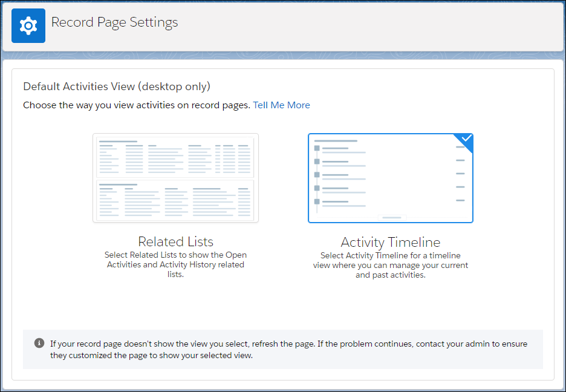Click the Activity Timeline description text
Image resolution: width=566 pixels, height=392 pixels.
coord(391,265)
